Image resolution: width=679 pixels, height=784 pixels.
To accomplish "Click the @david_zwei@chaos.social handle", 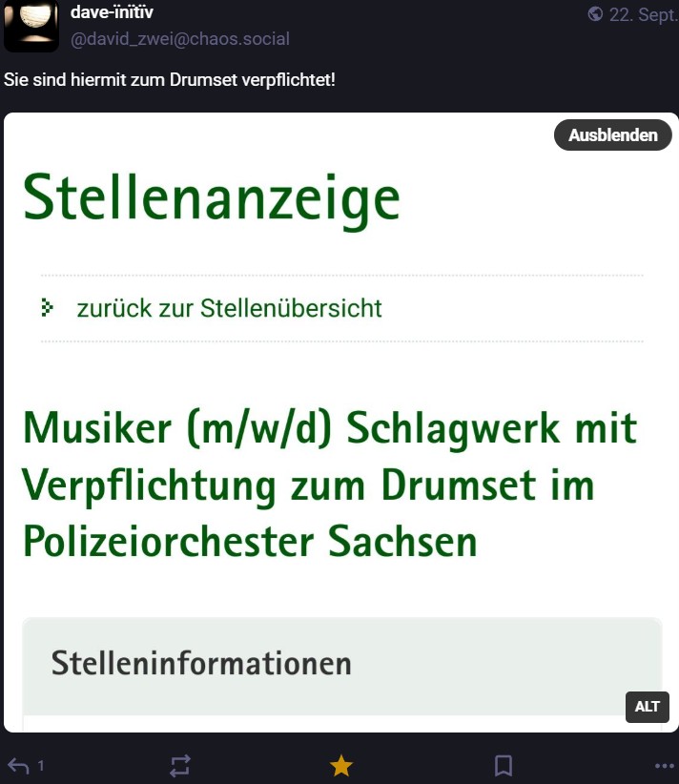I will (x=180, y=39).
